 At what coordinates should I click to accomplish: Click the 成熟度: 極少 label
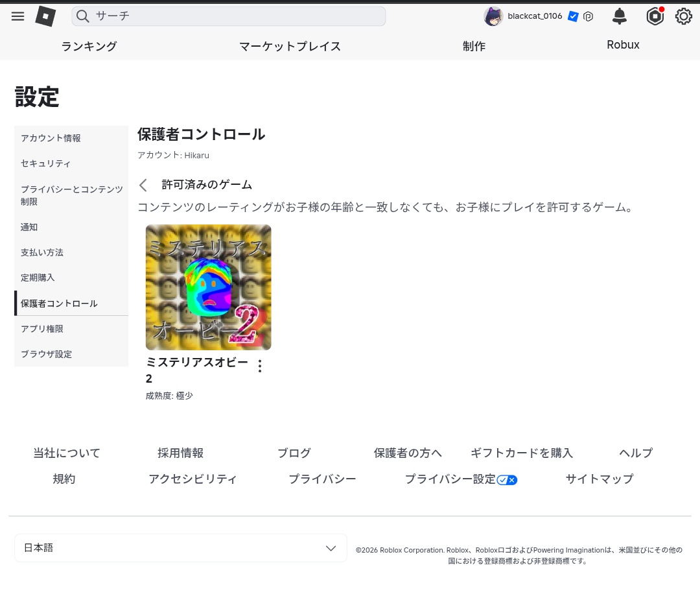(169, 396)
